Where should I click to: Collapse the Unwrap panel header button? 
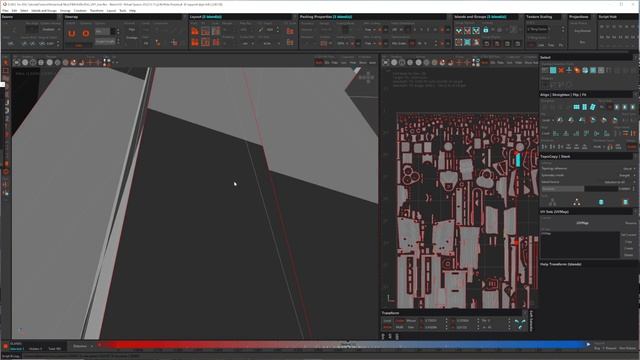184,17
